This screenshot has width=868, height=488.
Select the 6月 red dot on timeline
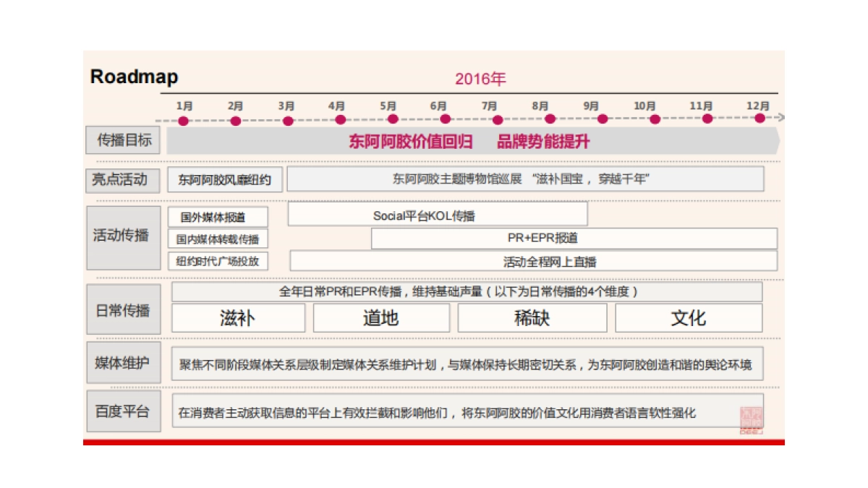click(444, 119)
